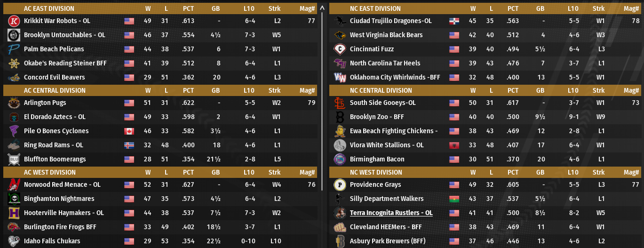Click the Dominican flag beside Ciudad Trujillo
This screenshot has width=644, height=248.
[x=454, y=21]
